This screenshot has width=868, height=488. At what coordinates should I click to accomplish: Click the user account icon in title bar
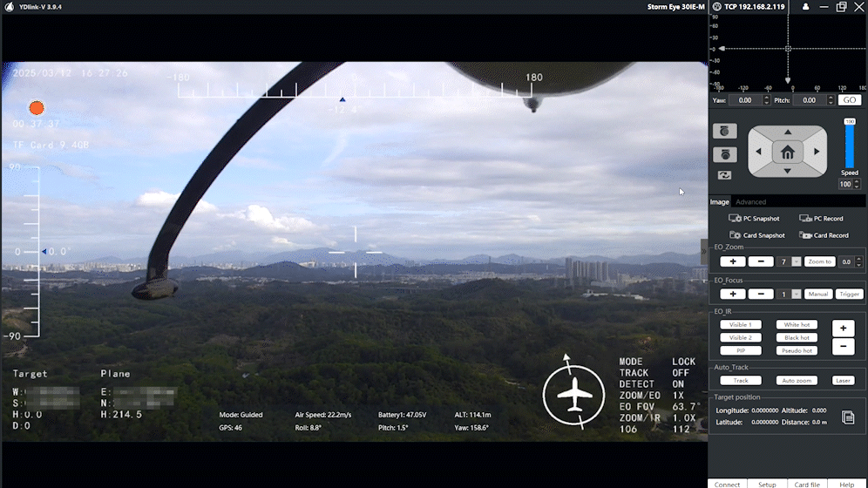(x=805, y=7)
